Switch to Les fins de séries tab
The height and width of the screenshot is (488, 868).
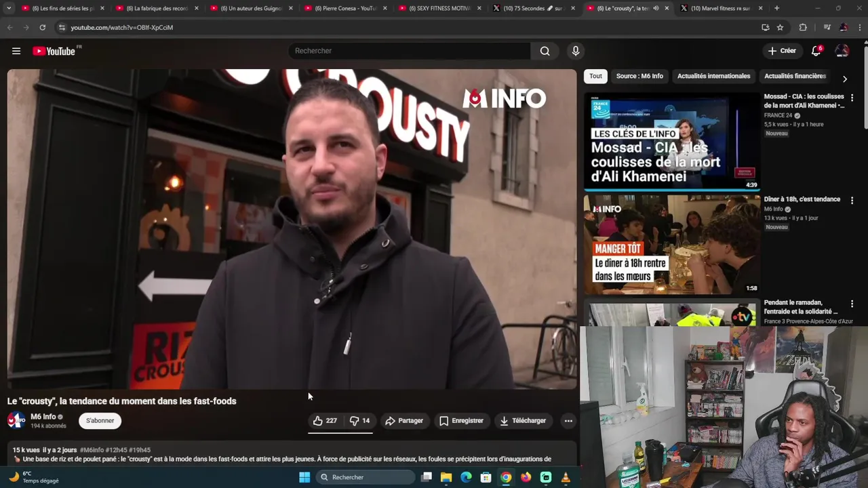(x=62, y=8)
